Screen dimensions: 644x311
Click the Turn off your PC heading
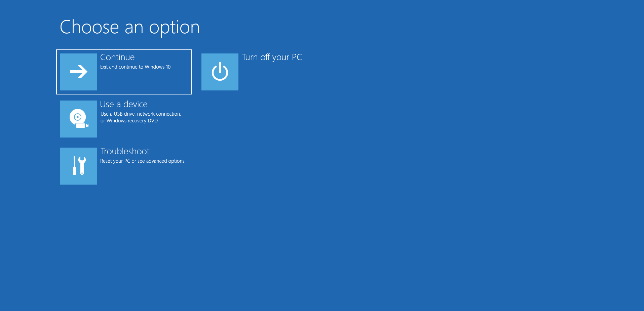point(272,57)
